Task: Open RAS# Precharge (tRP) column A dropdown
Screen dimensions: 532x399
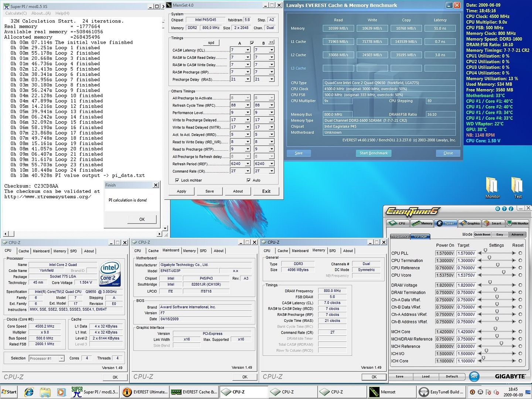Action: 248,72
